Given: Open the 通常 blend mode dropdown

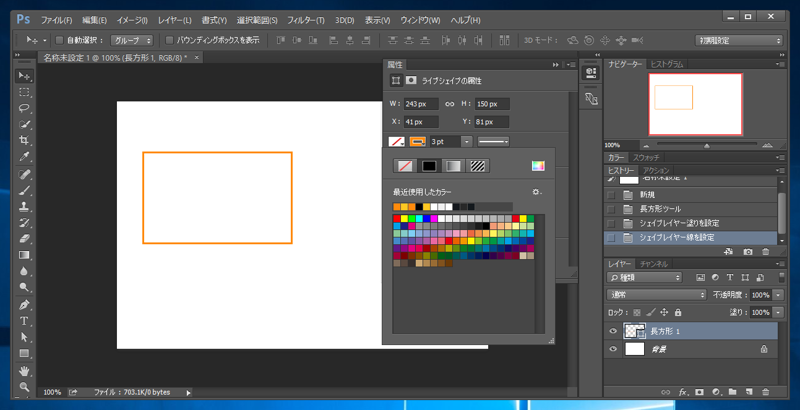Looking at the screenshot, I should (657, 295).
